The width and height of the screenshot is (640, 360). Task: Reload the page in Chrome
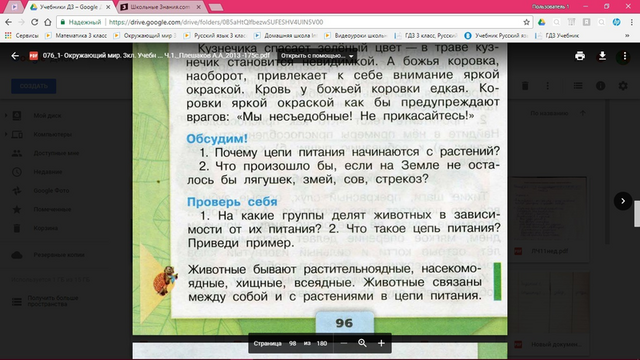coord(34,22)
